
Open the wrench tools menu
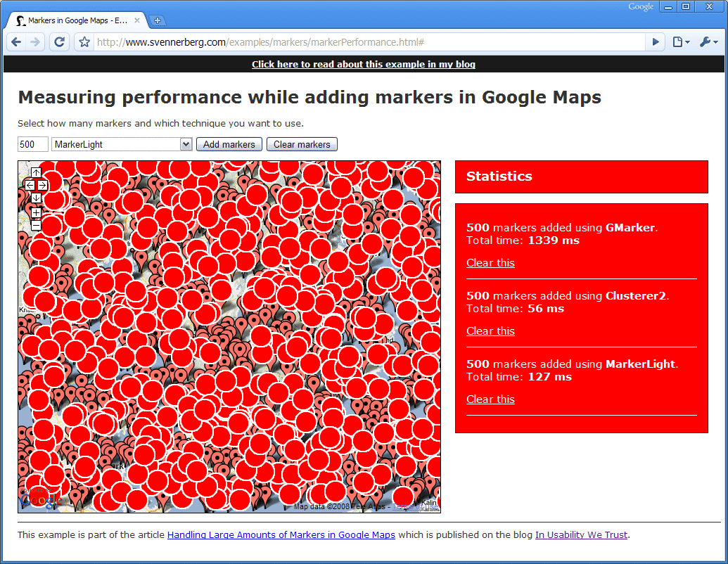[708, 41]
